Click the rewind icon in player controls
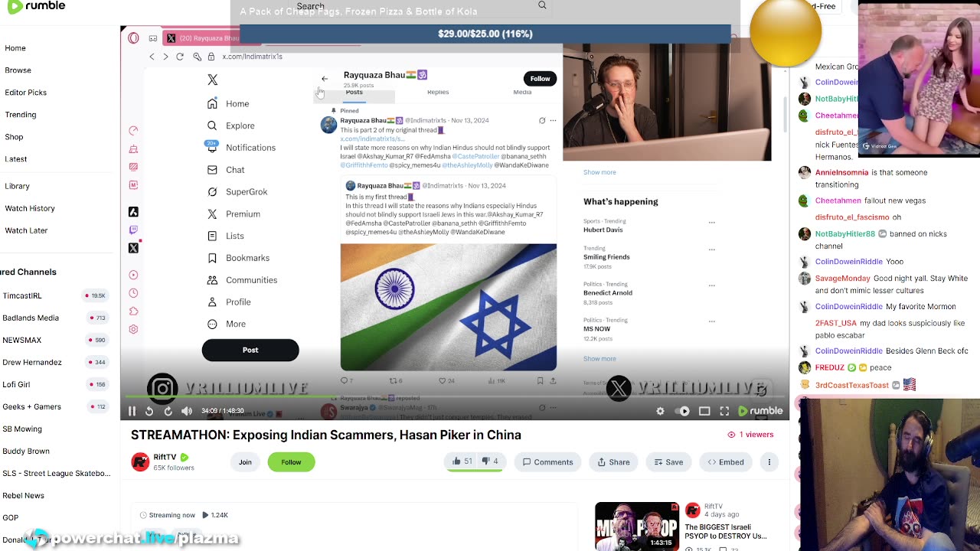 tap(149, 411)
